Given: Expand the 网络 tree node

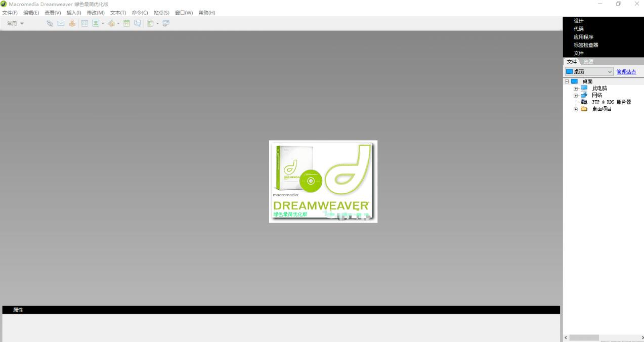Looking at the screenshot, I should tap(576, 95).
